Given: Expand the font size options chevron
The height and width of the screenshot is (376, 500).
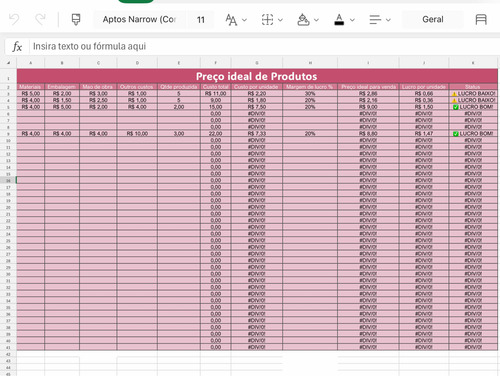Looking at the screenshot, I should point(244,20).
